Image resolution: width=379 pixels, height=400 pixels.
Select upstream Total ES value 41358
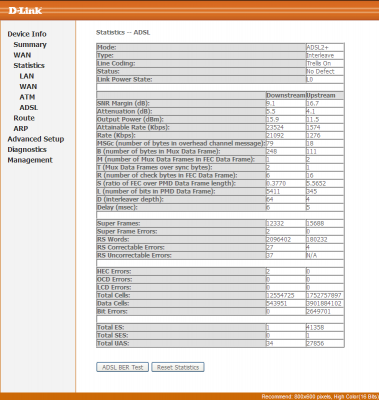tap(315, 328)
